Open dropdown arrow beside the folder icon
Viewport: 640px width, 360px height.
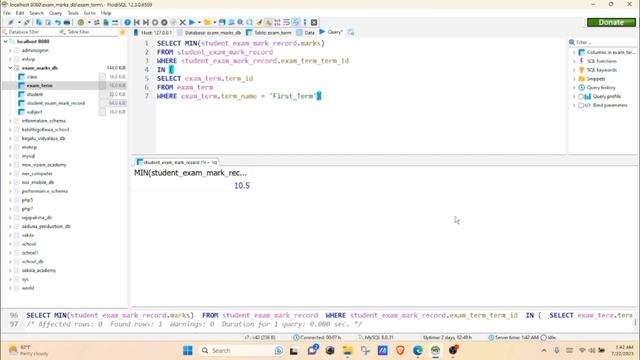click(215, 22)
